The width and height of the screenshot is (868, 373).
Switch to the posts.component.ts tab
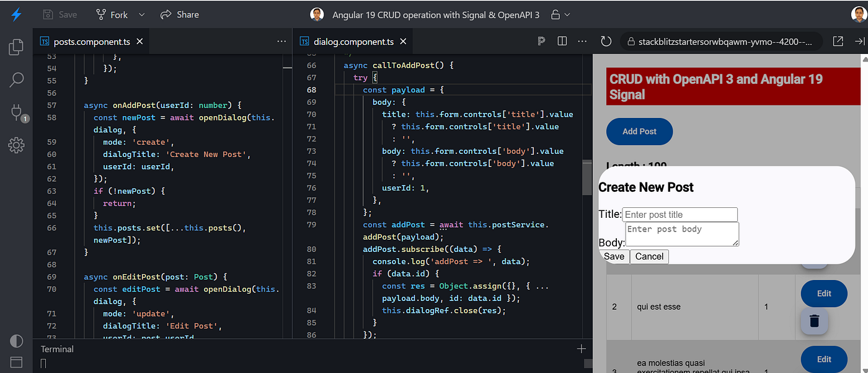coord(92,42)
